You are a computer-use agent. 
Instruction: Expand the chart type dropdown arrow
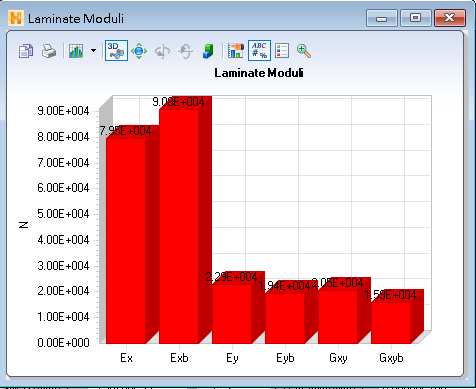click(93, 51)
